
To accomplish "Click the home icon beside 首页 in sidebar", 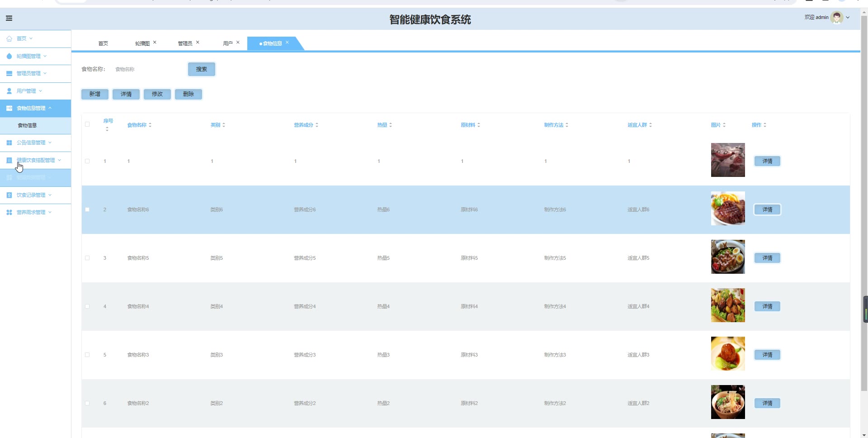I will pyautogui.click(x=9, y=39).
